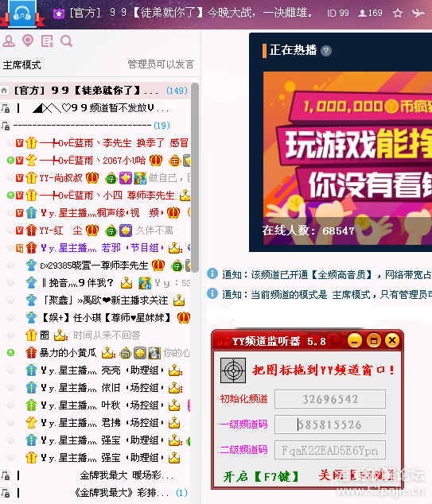Click the V badge on YY-红尘 row

point(20,231)
